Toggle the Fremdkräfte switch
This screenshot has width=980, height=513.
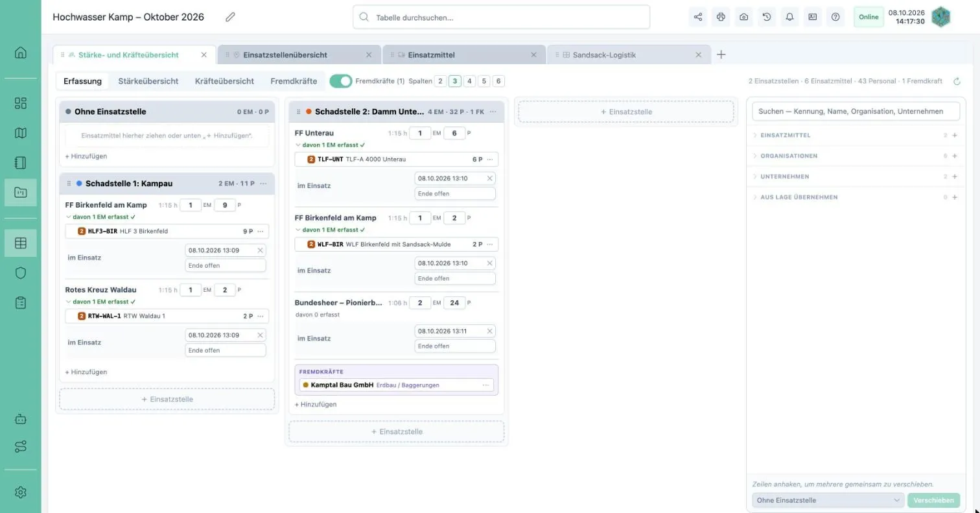(x=341, y=81)
